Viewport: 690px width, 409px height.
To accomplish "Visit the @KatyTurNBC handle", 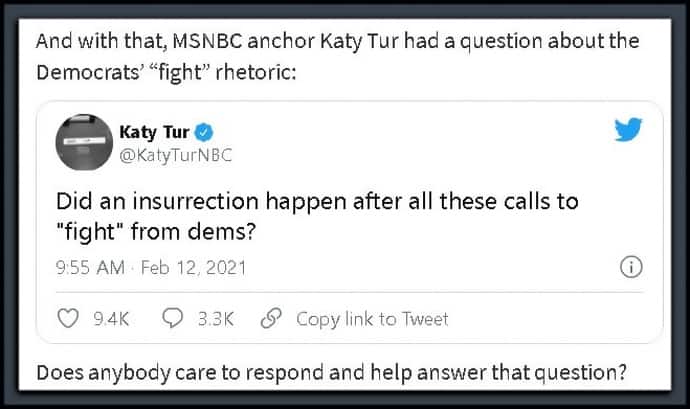I will (176, 155).
